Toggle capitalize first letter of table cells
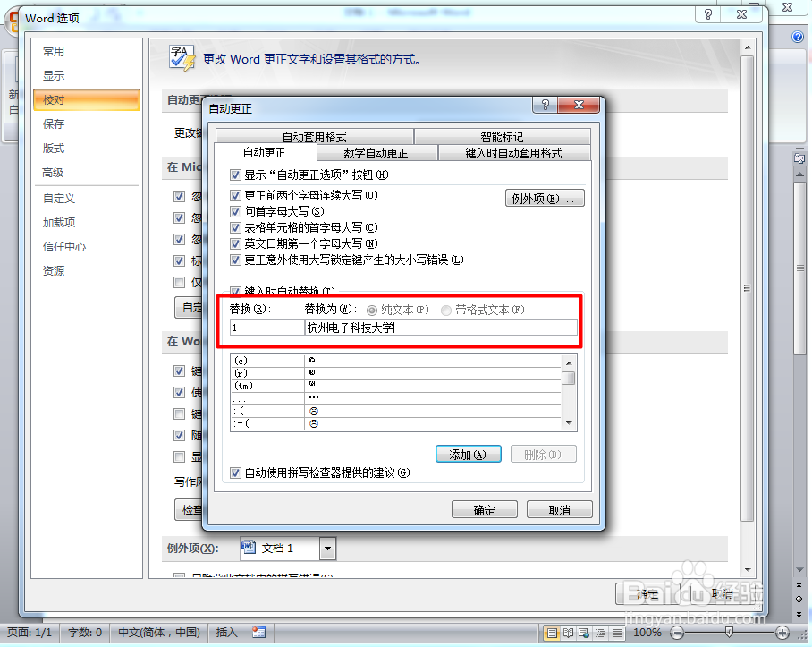 click(235, 227)
